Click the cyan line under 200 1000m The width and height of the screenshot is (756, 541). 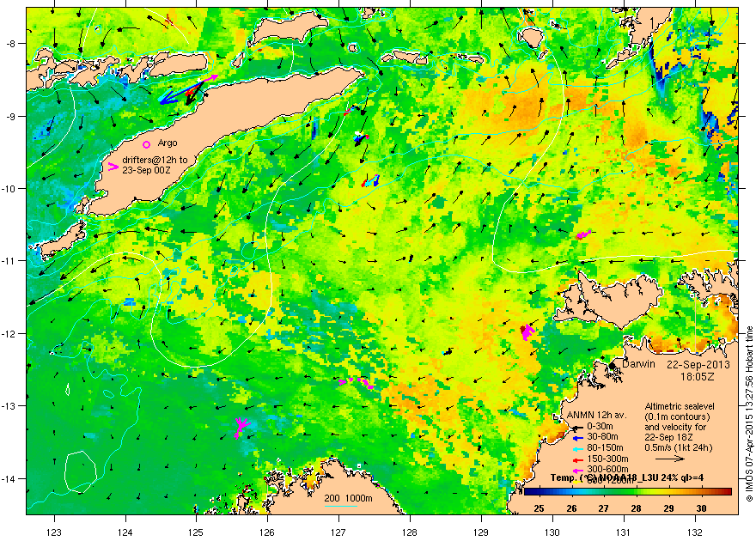[340, 507]
